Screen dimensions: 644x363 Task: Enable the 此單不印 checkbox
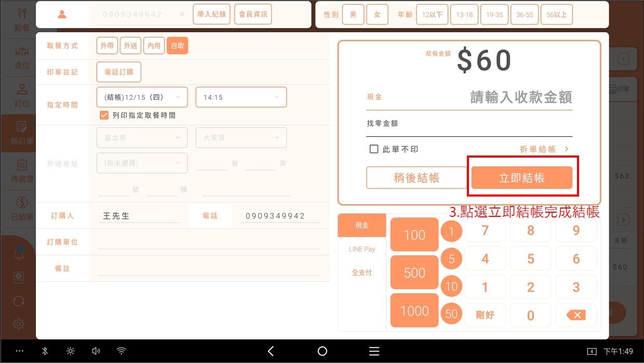[373, 149]
